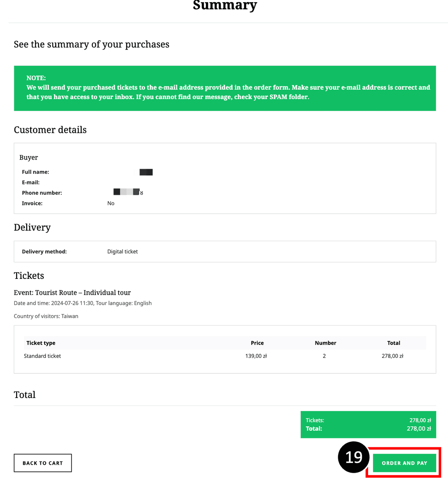This screenshot has width=448, height=478.
Task: Click the E-mail label in Buyer
Action: 31,182
